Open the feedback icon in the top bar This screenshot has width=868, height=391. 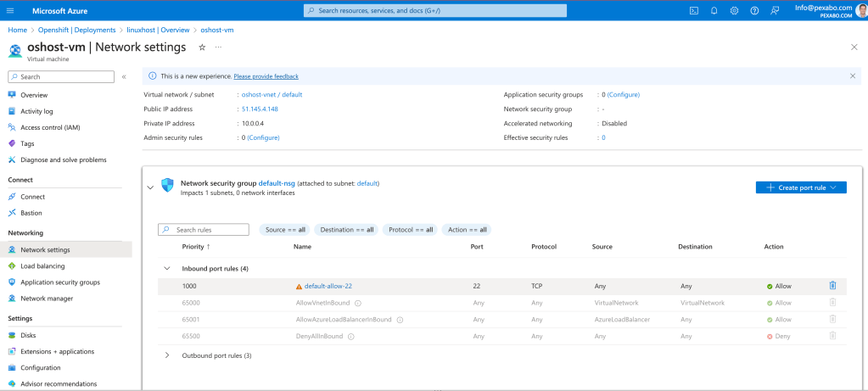coord(775,10)
